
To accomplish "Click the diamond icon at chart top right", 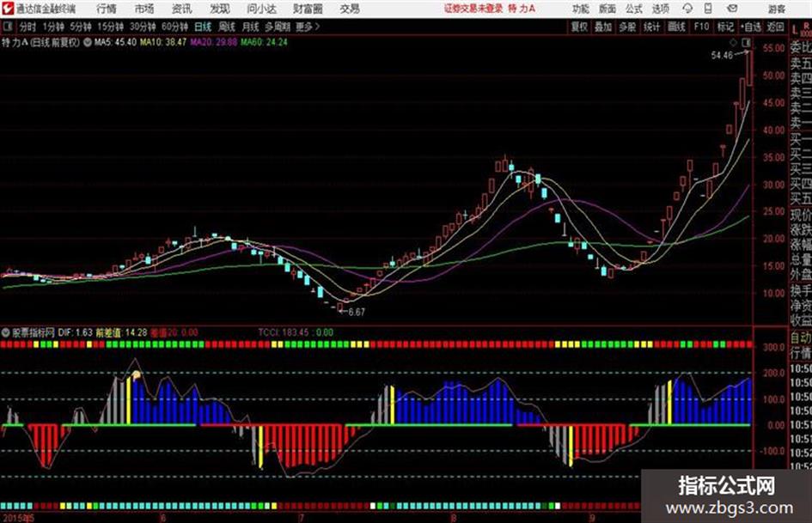I will [x=734, y=42].
